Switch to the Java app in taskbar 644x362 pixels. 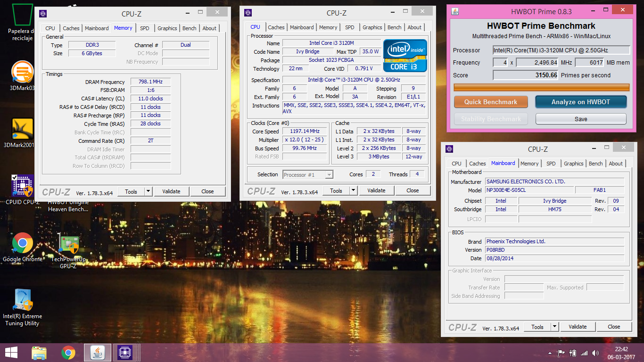[x=98, y=353]
